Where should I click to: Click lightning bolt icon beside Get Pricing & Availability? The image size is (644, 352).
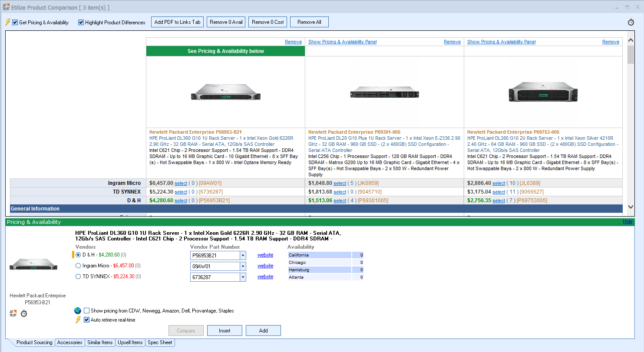point(7,22)
